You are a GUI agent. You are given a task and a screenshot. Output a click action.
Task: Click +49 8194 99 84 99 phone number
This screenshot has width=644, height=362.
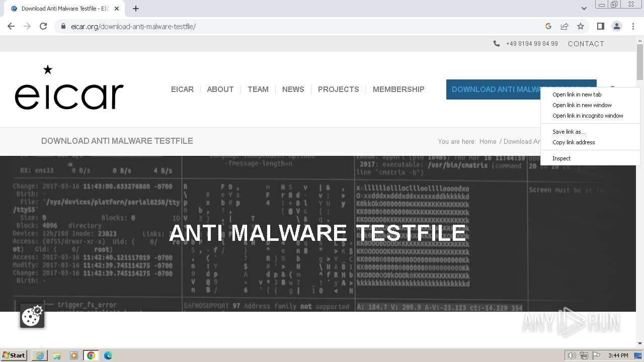532,44
